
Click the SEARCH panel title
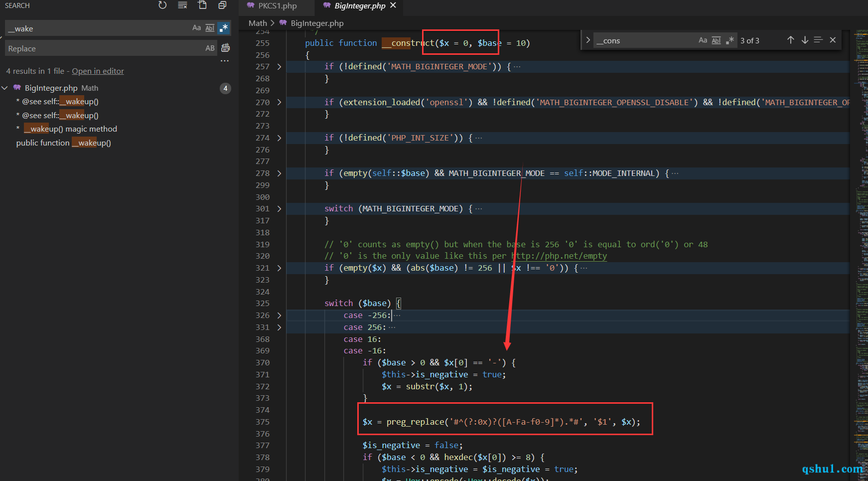[17, 5]
